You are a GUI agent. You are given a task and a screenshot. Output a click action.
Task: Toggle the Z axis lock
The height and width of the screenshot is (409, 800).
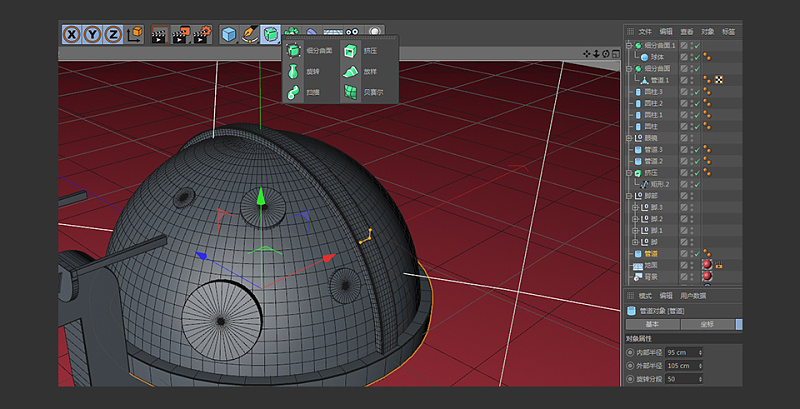(113, 34)
